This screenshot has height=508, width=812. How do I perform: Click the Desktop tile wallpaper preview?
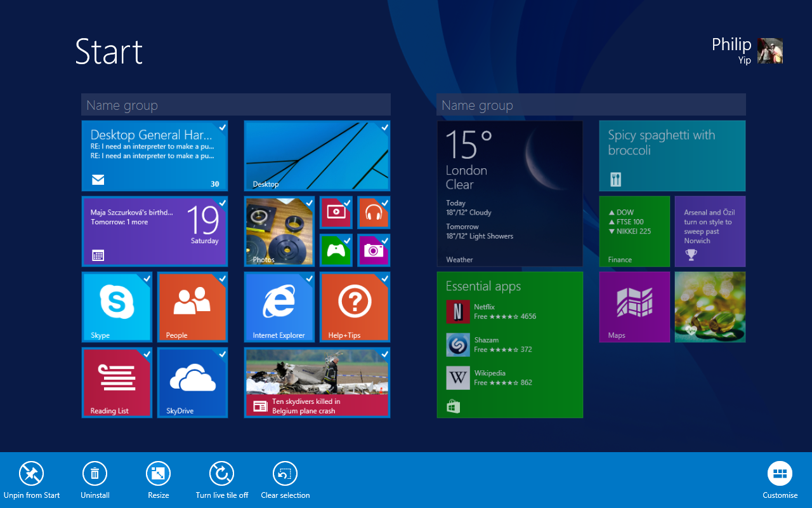click(x=317, y=156)
